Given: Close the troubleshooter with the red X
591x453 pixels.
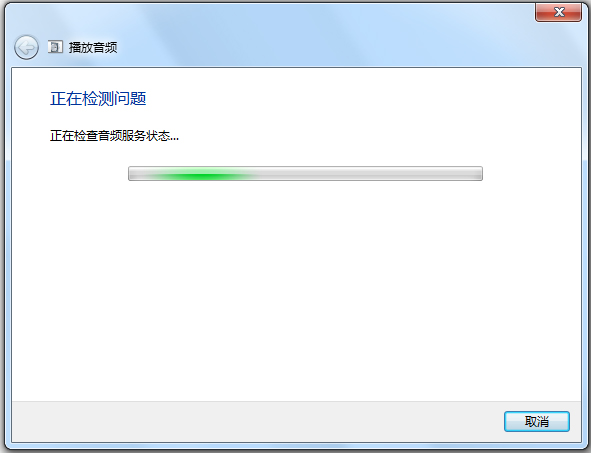Looking at the screenshot, I should click(558, 12).
